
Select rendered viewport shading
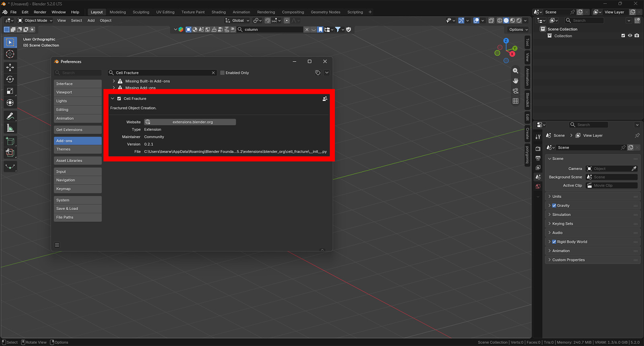point(519,21)
